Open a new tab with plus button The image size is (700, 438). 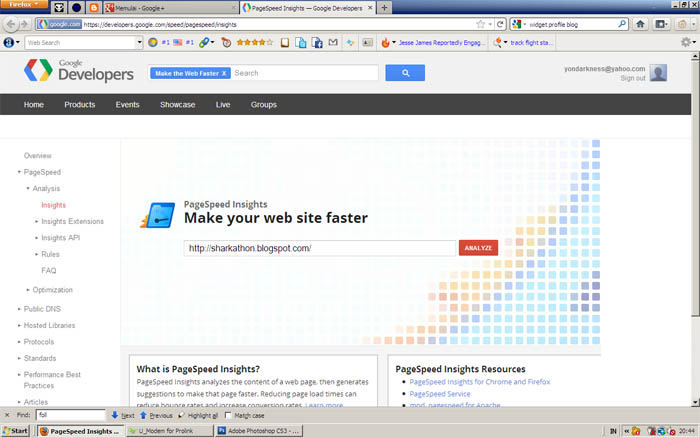point(384,8)
